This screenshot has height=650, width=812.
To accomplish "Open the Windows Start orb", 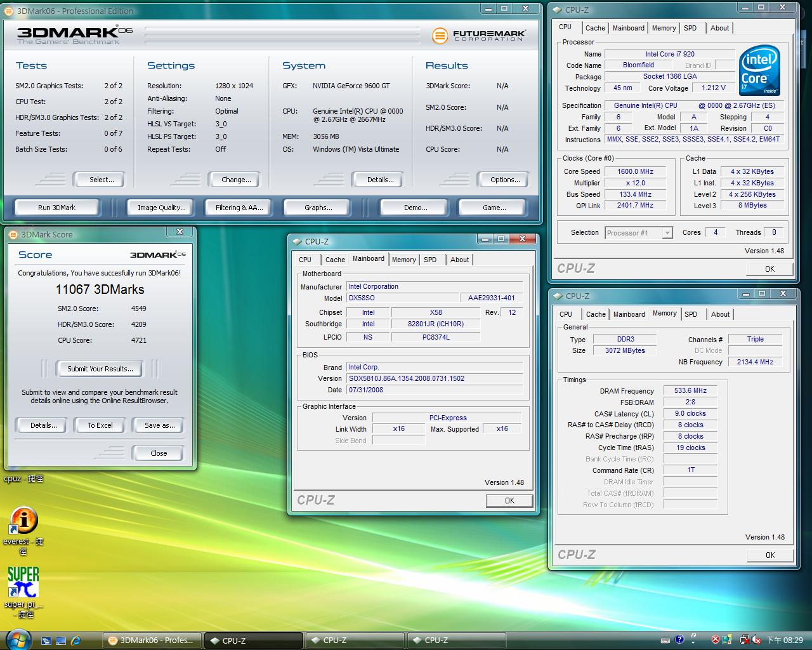I will click(17, 639).
